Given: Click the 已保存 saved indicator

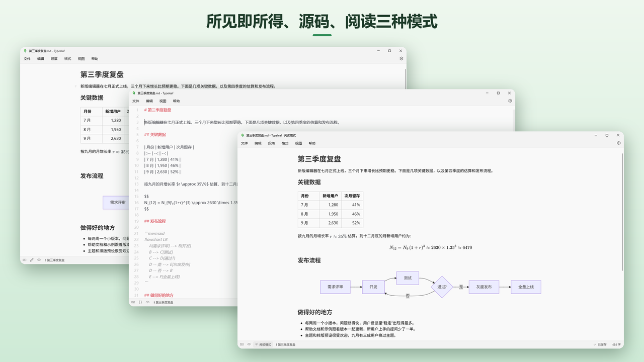Looking at the screenshot, I should [600, 344].
